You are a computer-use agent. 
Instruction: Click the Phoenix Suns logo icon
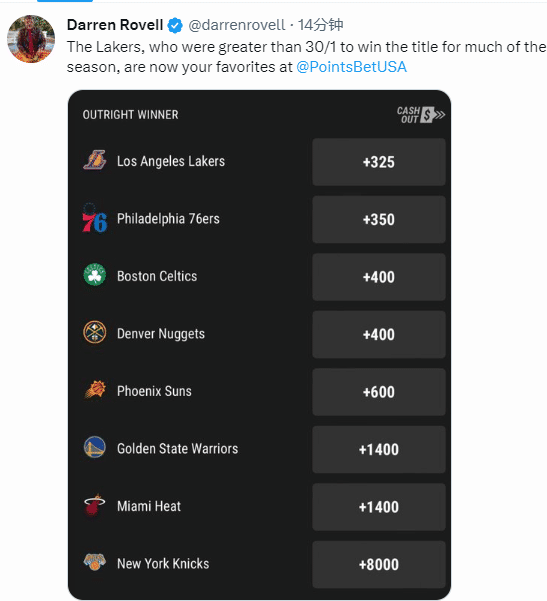coord(95,390)
